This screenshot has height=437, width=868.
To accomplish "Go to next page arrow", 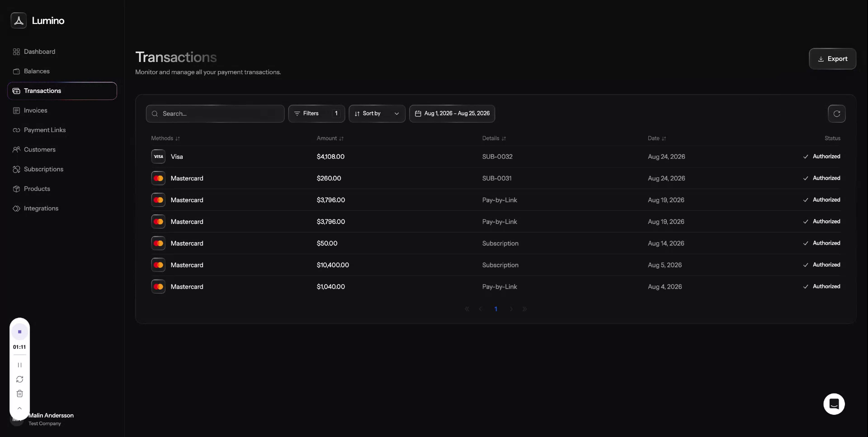I will pos(511,309).
